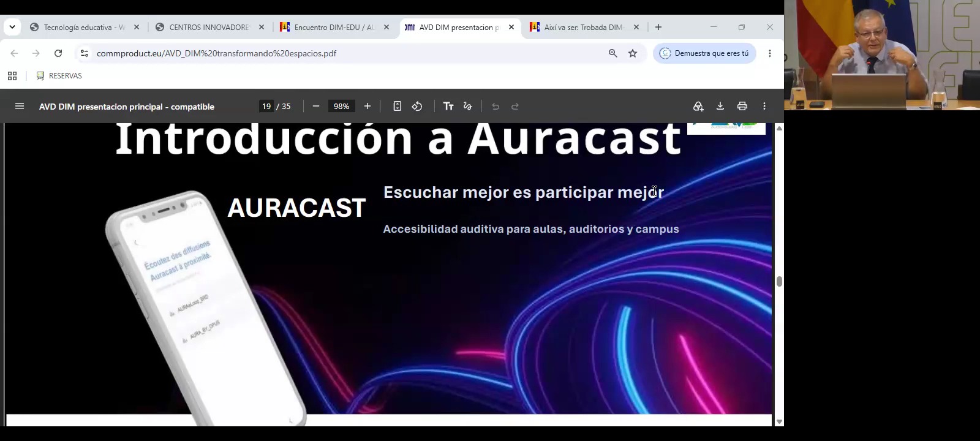
Task: Zoom out the PDF document
Action: coord(316,106)
